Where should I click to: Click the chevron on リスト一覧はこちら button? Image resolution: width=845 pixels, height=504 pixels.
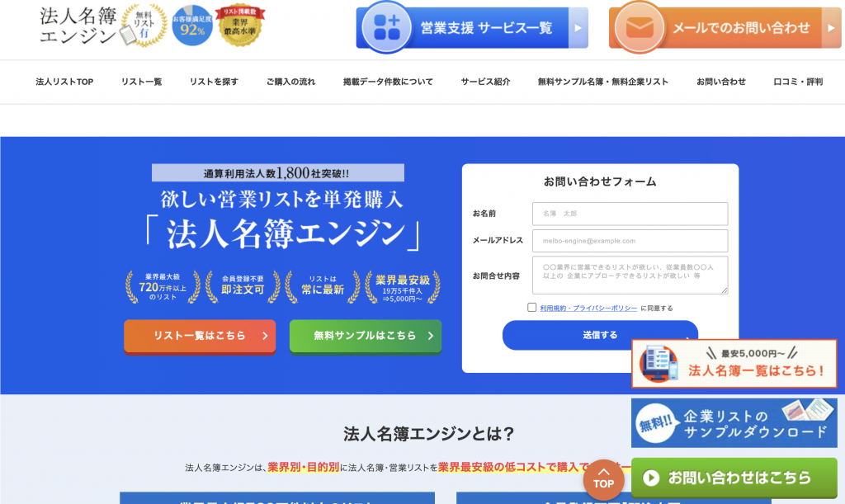click(265, 336)
